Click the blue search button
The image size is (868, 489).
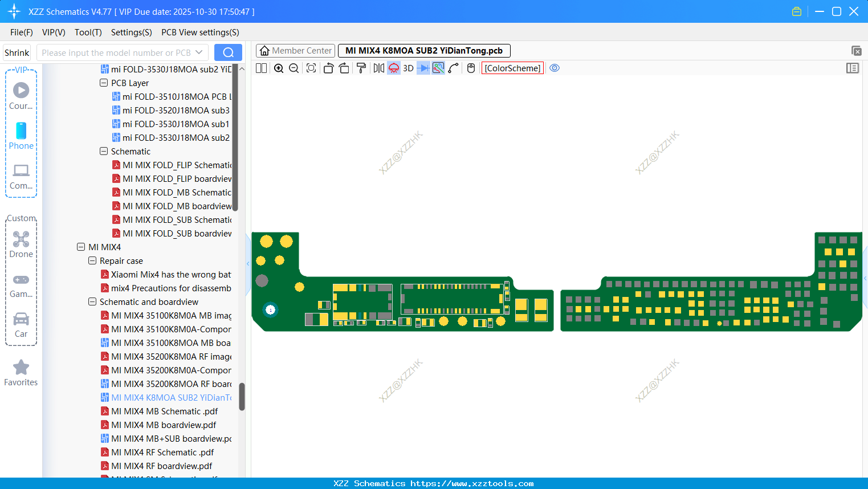tap(228, 52)
